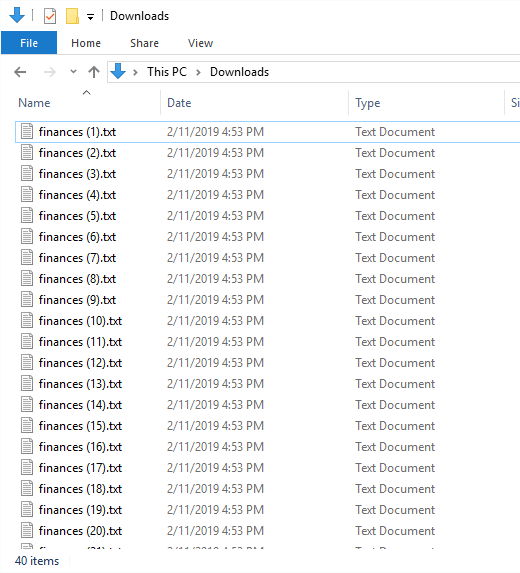The image size is (520, 573).
Task: Click the Downloads icon in address bar
Action: pos(118,71)
